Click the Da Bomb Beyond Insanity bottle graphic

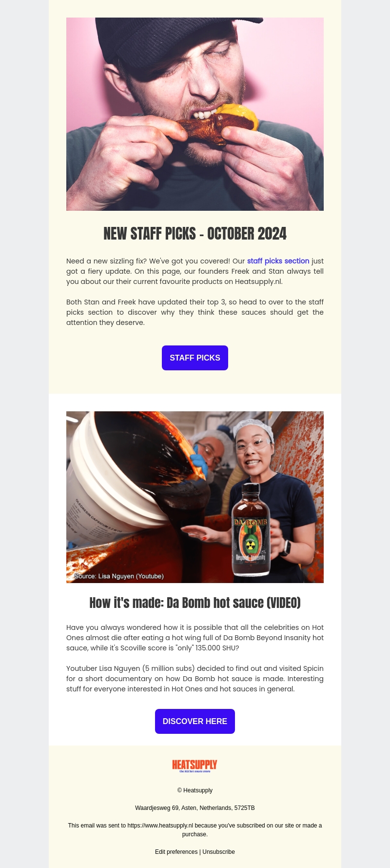click(x=251, y=529)
